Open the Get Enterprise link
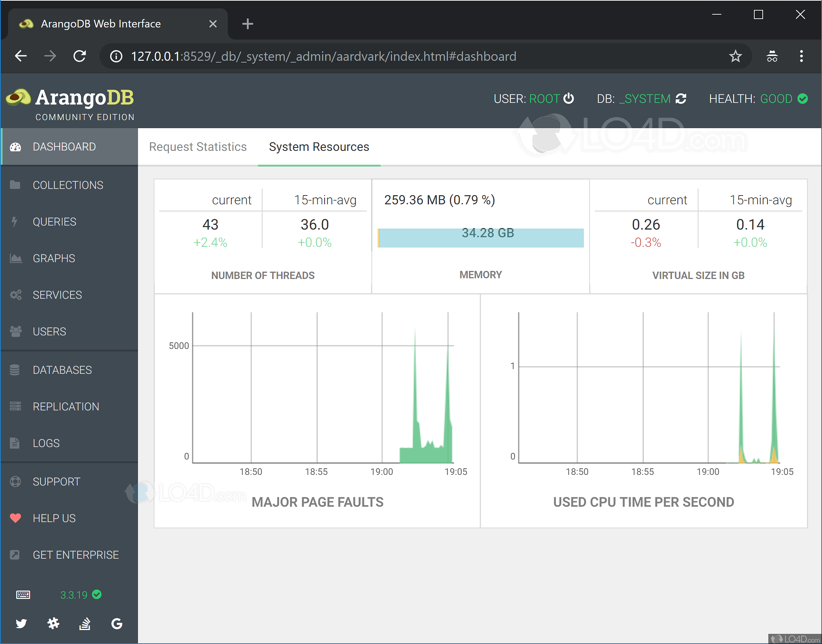 (75, 555)
